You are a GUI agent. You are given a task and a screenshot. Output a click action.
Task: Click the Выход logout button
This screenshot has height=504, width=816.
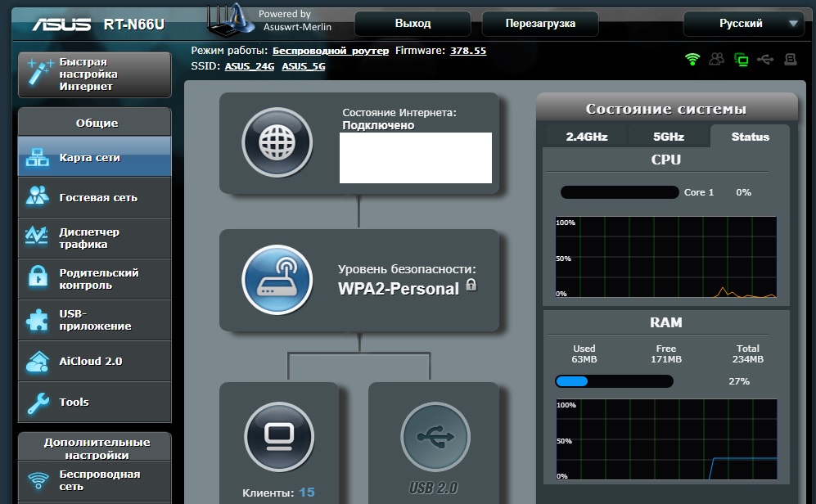tap(413, 24)
